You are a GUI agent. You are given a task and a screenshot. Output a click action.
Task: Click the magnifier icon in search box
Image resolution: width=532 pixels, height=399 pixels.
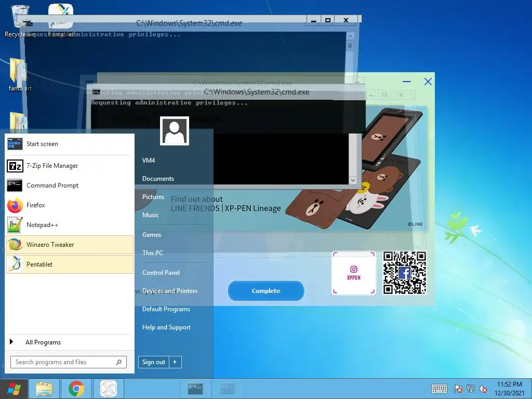point(119,362)
